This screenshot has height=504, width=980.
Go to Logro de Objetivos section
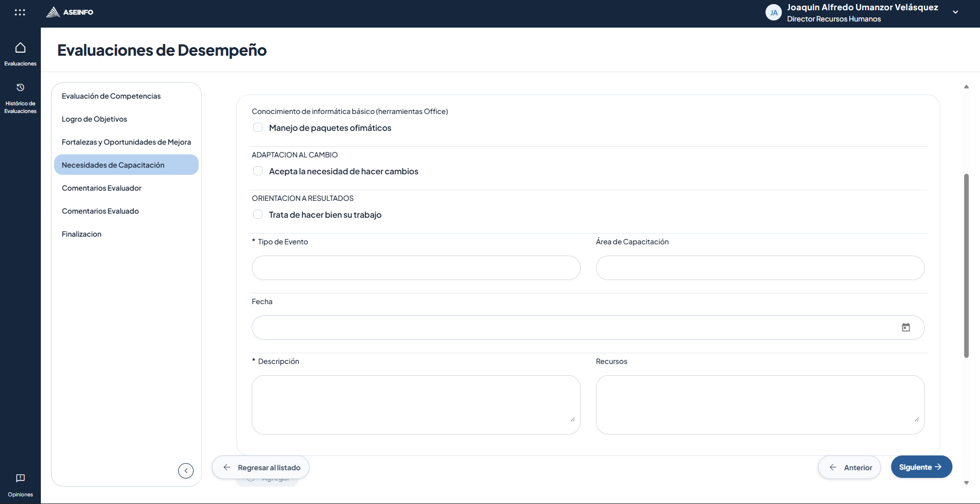(126, 119)
